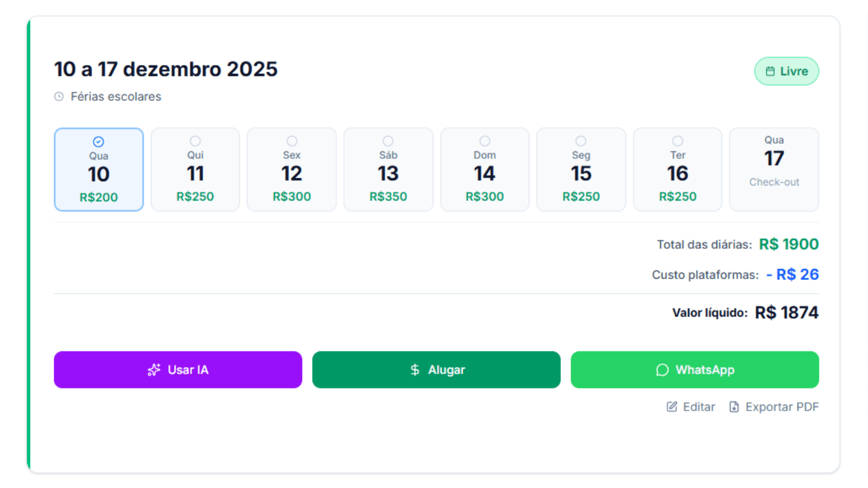The width and height of the screenshot is (868, 488).
Task: Select the radio circle for Seg 15
Action: 581,141
